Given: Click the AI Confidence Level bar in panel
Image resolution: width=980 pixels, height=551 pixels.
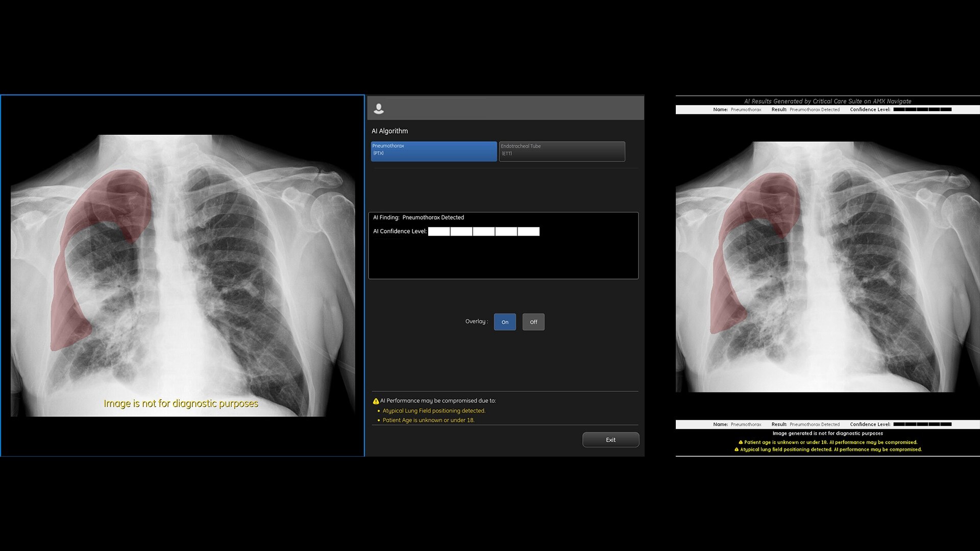Looking at the screenshot, I should [483, 232].
